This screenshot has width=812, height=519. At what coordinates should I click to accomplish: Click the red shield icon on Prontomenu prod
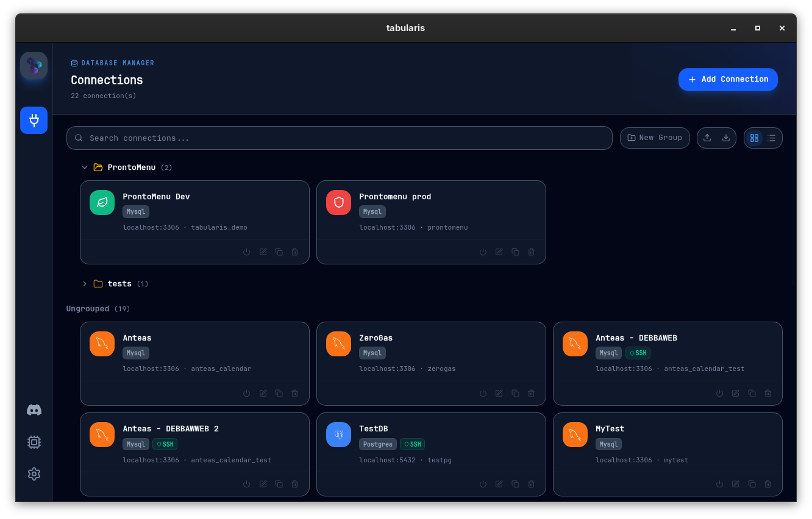[x=338, y=202]
